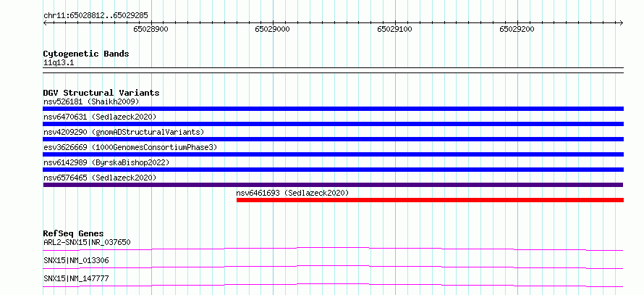
Task: Open variant nsv6142989 (ByrskaBishop2022) label
Action: 106,162
